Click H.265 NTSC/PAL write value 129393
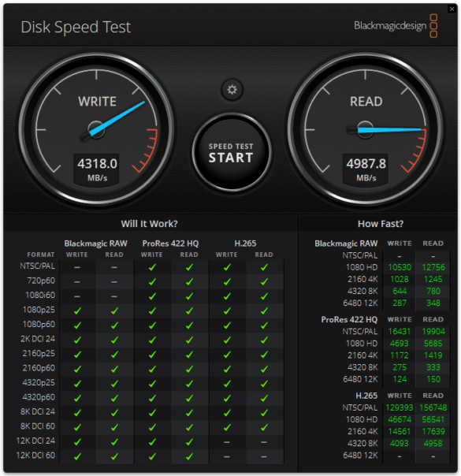Screen dimensions: 461x476 (400, 407)
